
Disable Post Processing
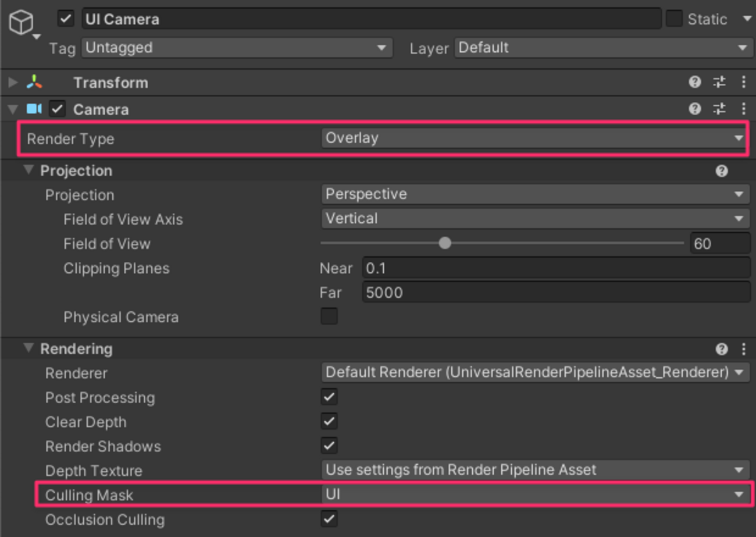[329, 397]
